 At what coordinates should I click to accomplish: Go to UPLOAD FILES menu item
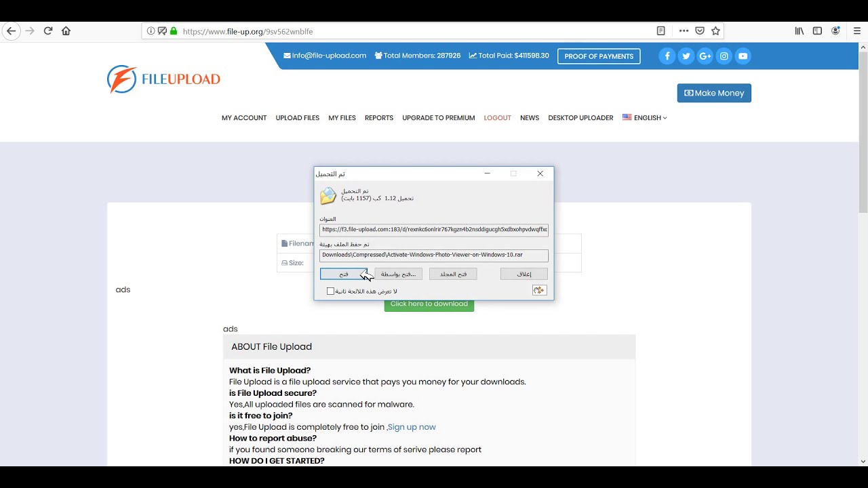click(x=297, y=118)
